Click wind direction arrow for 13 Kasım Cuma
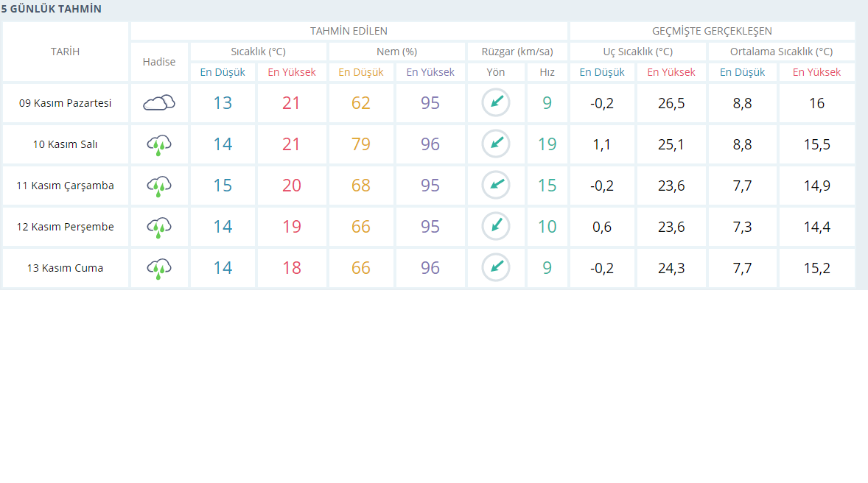The width and height of the screenshot is (868, 483). [x=496, y=267]
